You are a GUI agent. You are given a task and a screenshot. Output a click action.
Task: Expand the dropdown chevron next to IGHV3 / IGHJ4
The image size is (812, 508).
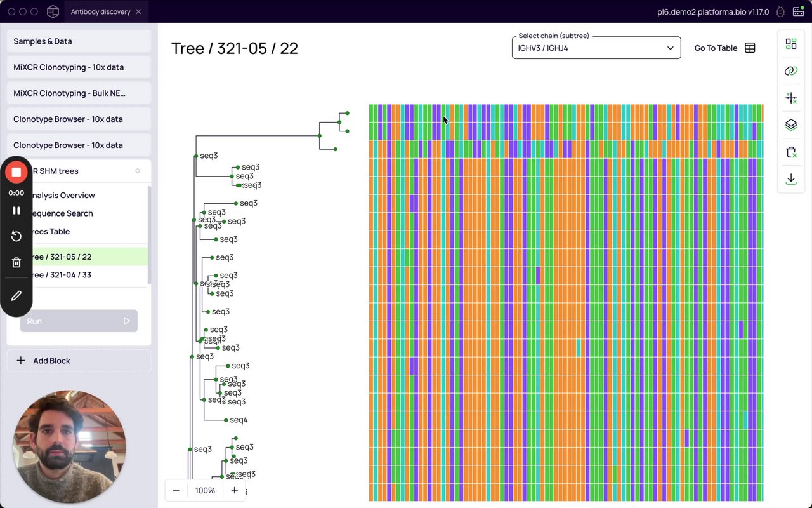coord(670,48)
